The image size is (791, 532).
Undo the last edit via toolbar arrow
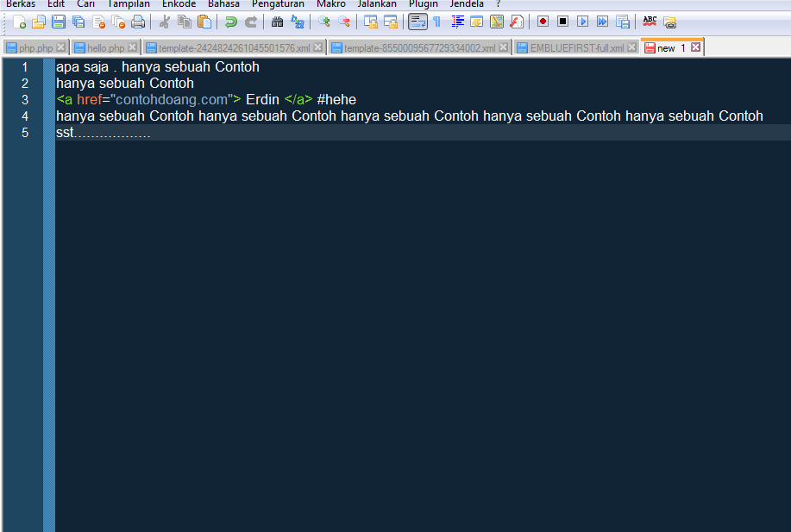click(232, 22)
